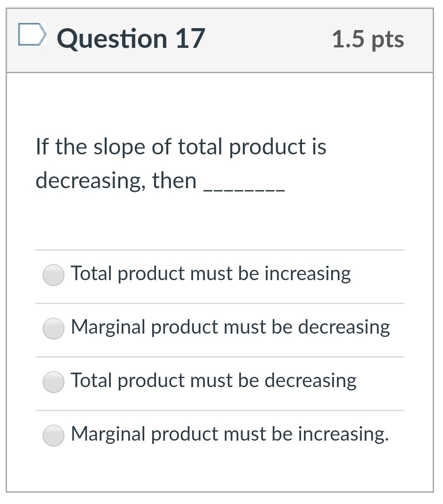443x504 pixels.
Task: Click the answer text 'Marginal product must be increasing.'
Action: [229, 434]
